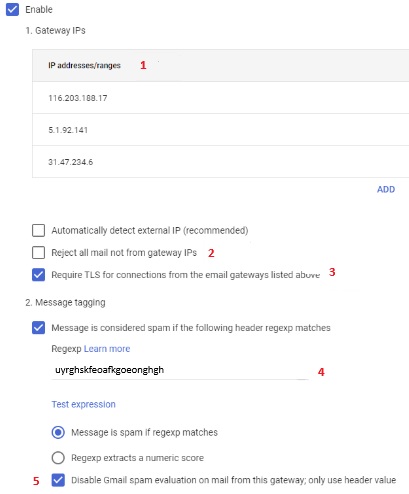
Task: Uncheck Message is considered spam checkbox
Action: tap(38, 328)
